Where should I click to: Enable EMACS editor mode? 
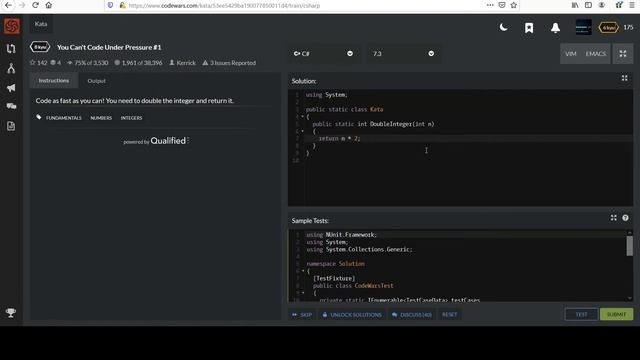596,54
